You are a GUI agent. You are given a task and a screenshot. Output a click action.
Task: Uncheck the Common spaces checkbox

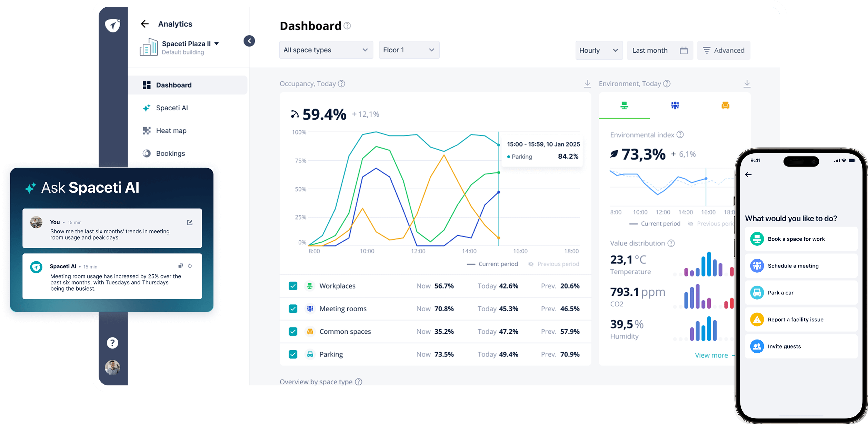(x=293, y=331)
